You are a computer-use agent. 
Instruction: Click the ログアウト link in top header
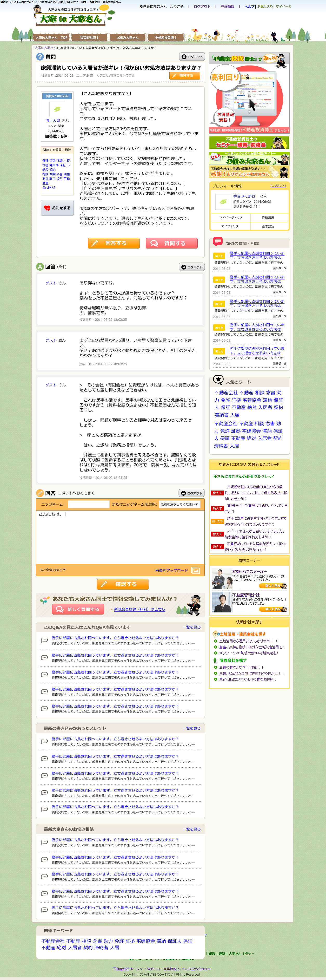(202, 6)
